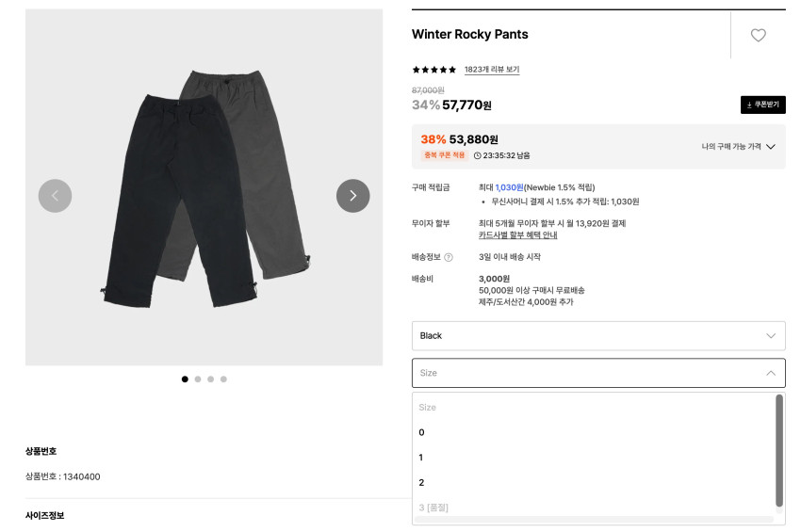Go to the next product image
Viewport: 801px width, 532px height.
point(352,196)
